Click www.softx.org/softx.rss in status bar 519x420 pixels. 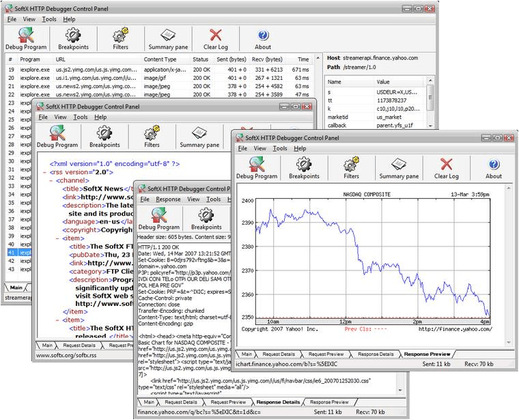[x=66, y=355]
